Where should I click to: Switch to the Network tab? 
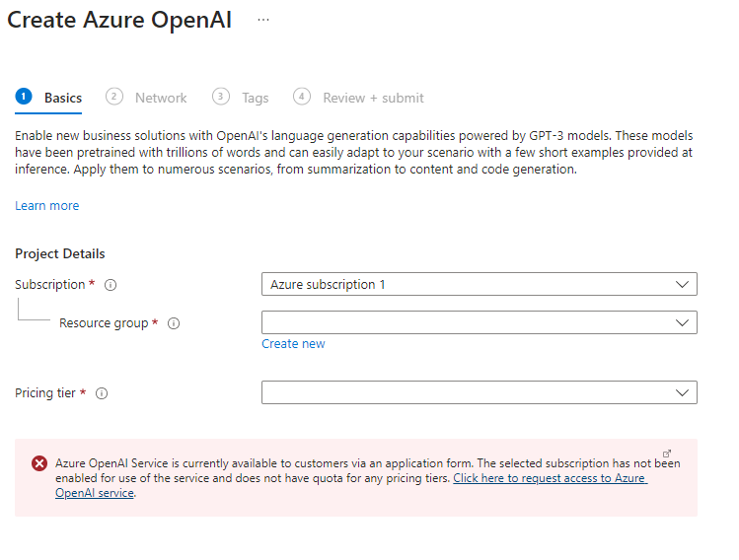coord(161,98)
